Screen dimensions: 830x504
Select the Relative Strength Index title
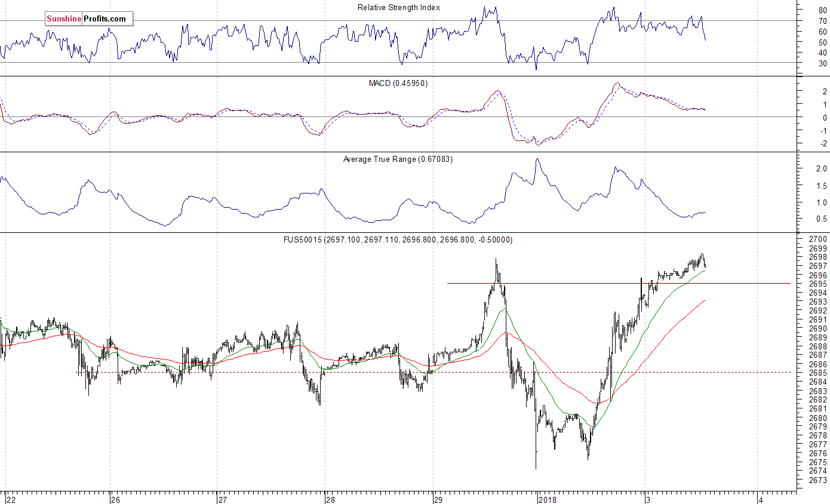[399, 7]
